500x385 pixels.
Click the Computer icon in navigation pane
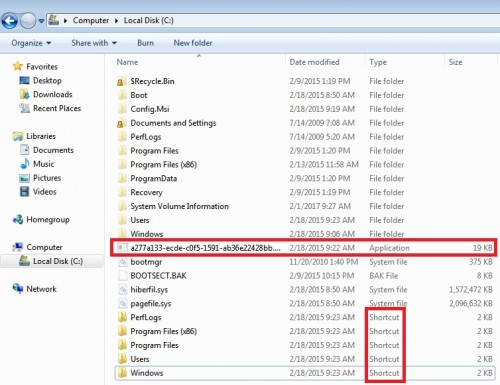18,247
